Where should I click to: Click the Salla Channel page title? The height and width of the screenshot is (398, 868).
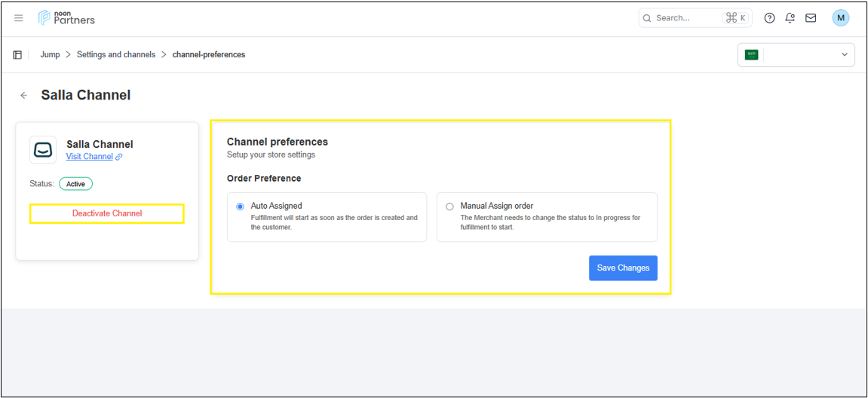tap(86, 95)
